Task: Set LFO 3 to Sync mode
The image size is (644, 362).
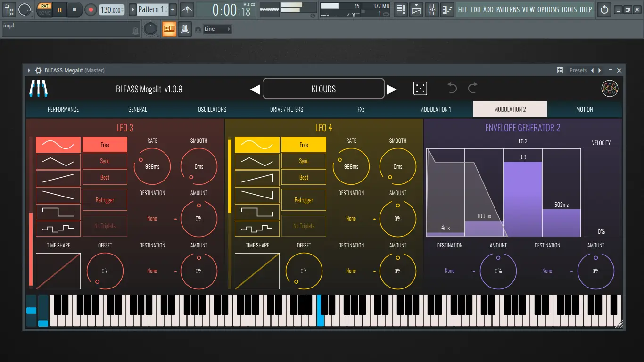Action: (x=105, y=161)
